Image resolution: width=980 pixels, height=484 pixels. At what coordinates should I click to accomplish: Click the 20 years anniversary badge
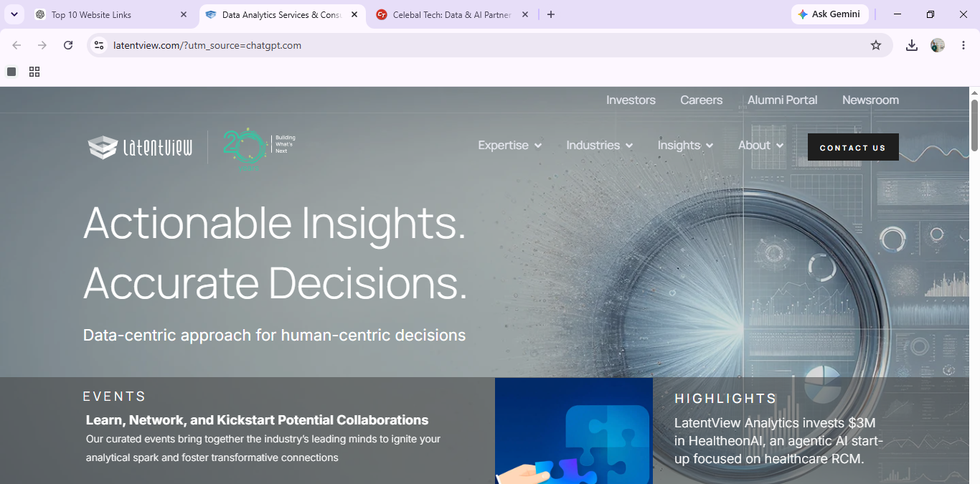click(258, 148)
